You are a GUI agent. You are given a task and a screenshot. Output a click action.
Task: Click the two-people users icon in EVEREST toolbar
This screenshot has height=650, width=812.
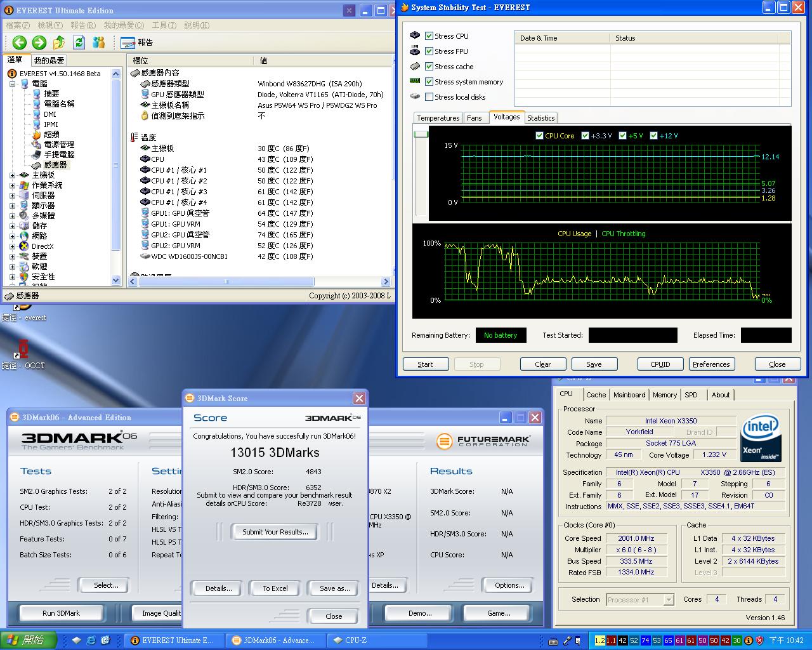point(98,43)
